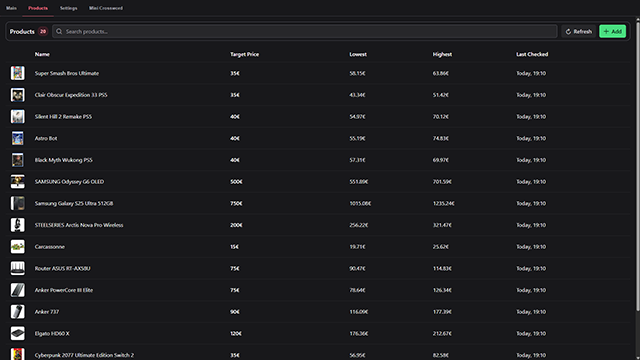The width and height of the screenshot is (640, 360).
Task: Select the Super Smash Bros Ultimate name
Action: tap(67, 73)
